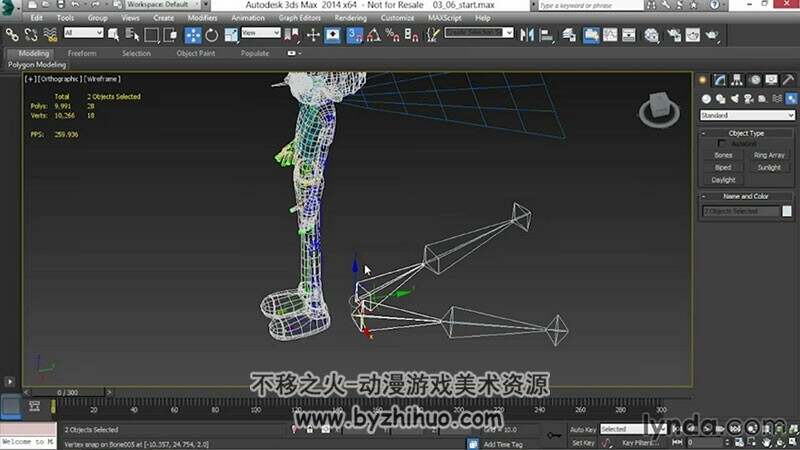The height and width of the screenshot is (450, 800).
Task: Open the Rendering menu
Action: (351, 18)
